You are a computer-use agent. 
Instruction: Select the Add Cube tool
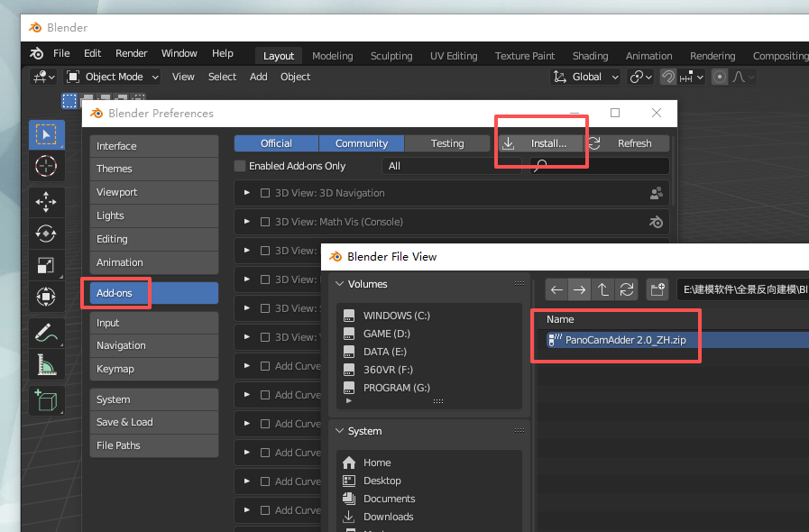(45, 399)
